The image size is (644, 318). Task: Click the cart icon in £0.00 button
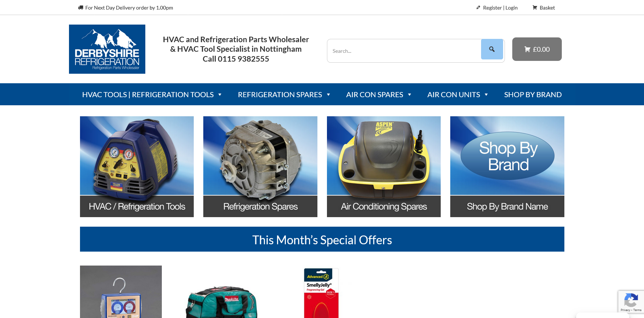point(527,49)
